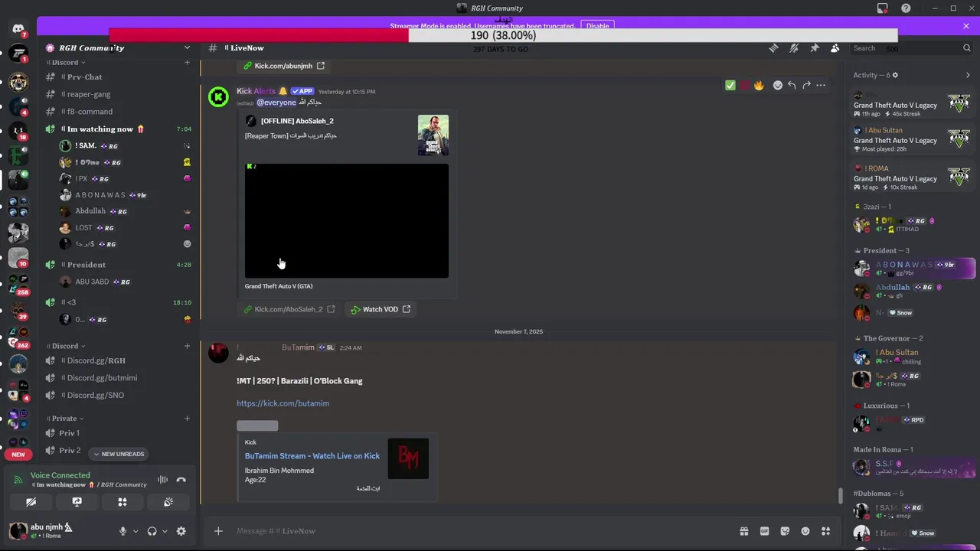The height and width of the screenshot is (551, 980).
Task: Open the Threads icon in channel header
Action: point(774,47)
